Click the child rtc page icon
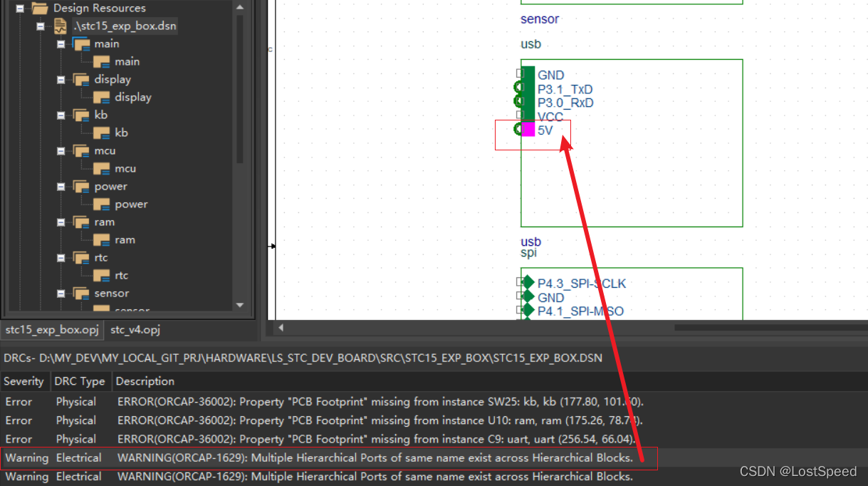 point(103,276)
